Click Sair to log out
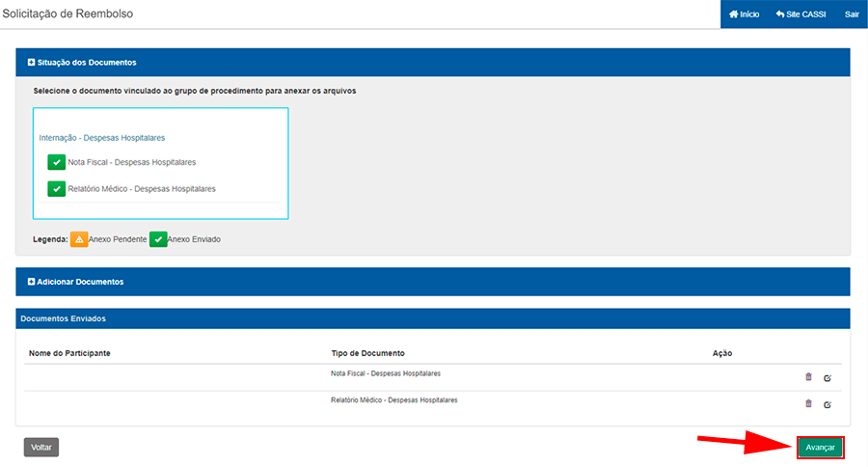Image resolution: width=868 pixels, height=467 pixels. 852,14
